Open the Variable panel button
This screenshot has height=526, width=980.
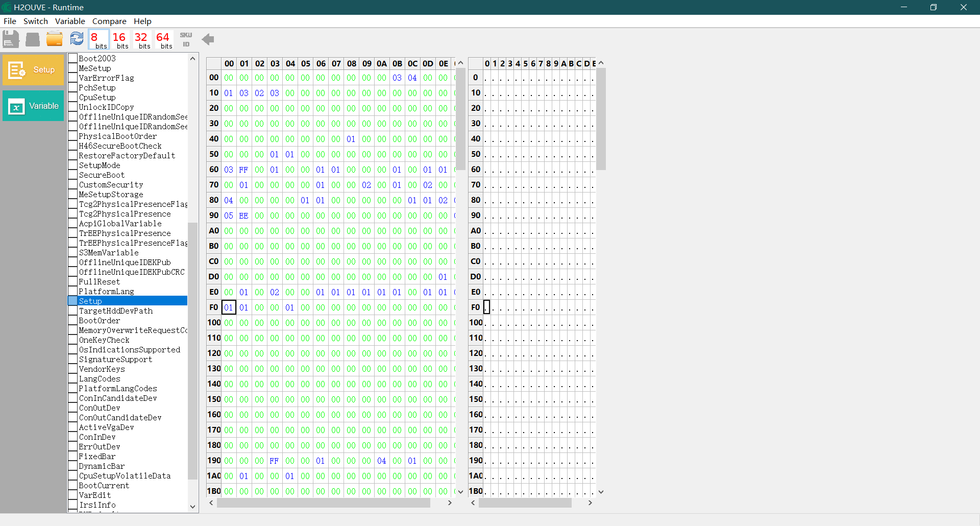33,106
